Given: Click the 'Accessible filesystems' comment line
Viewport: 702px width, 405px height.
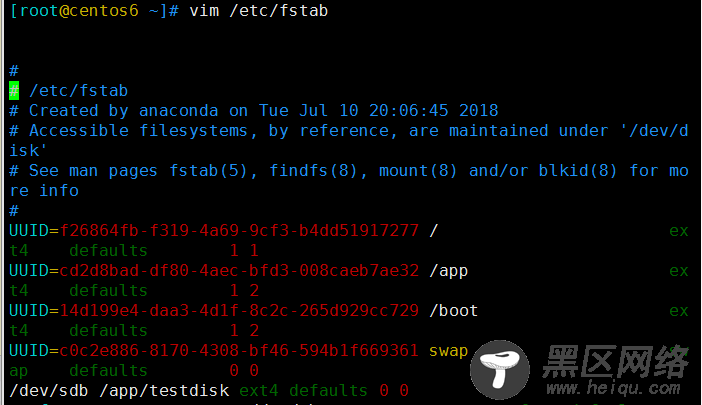Looking at the screenshot, I should [x=349, y=141].
